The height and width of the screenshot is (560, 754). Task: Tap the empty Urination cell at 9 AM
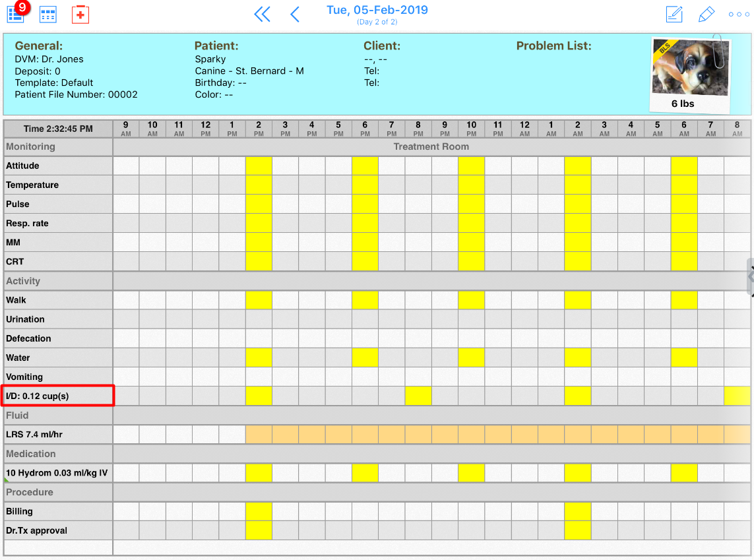126,320
